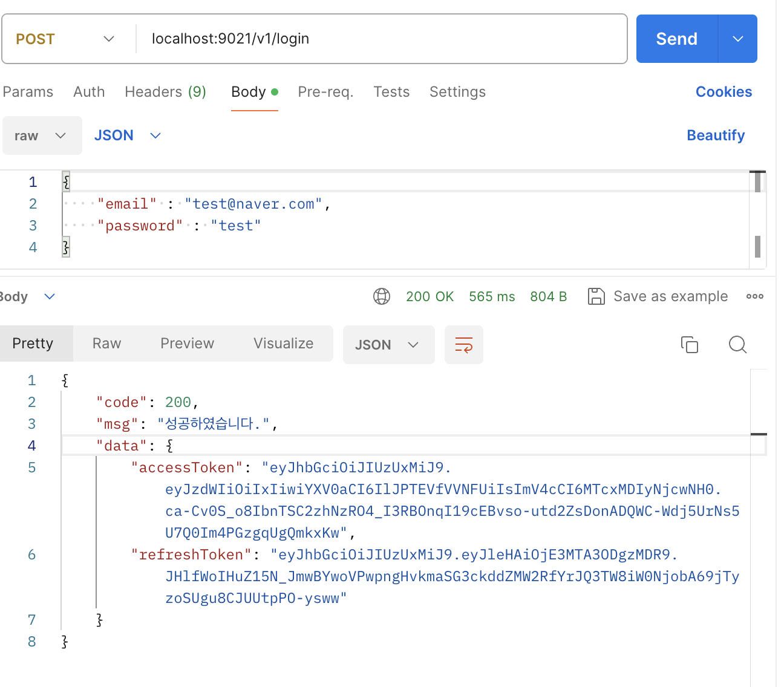This screenshot has width=784, height=687.
Task: Select the Raw response view
Action: pos(106,344)
